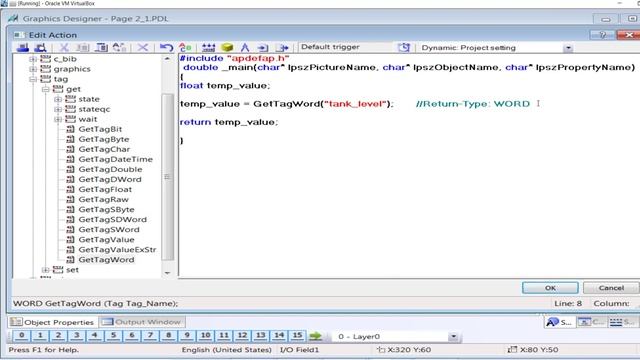Select GetTagSByte in the function tree
This screenshot has width=640, height=360.
(106, 209)
